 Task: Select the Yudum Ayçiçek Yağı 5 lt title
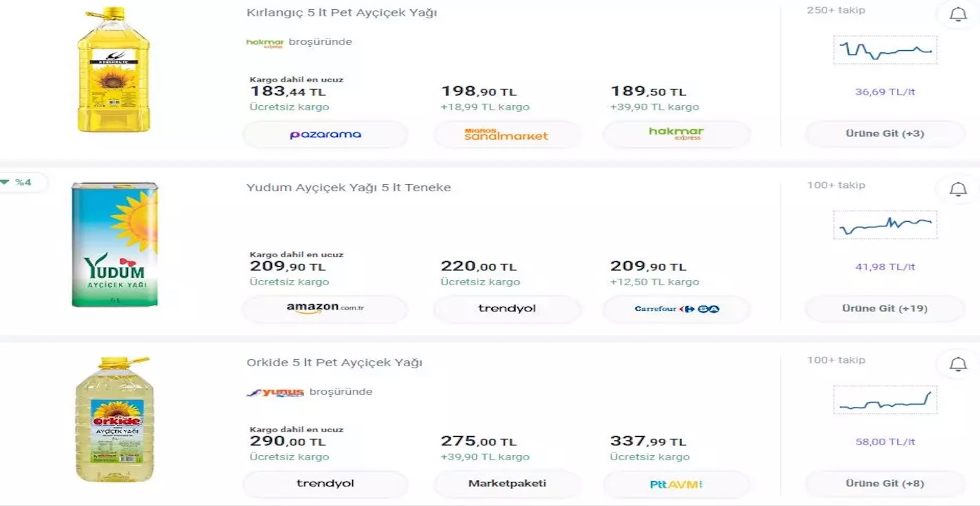tap(348, 187)
